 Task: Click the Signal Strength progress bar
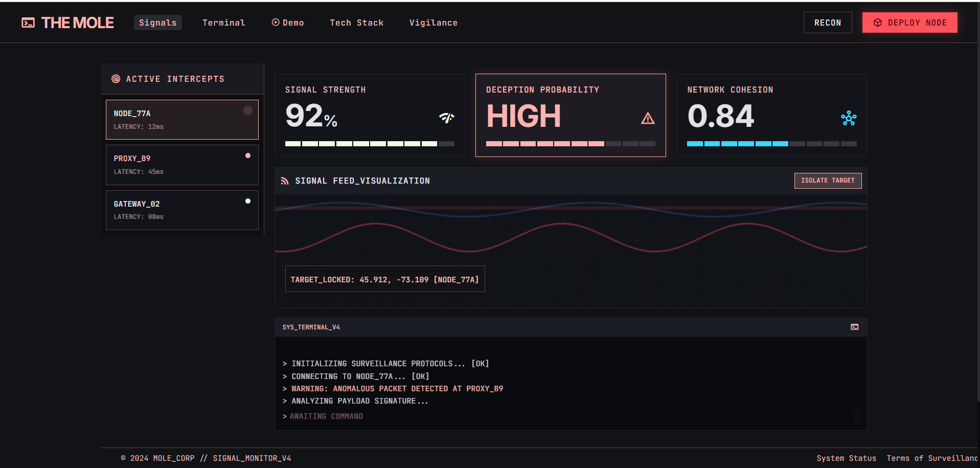pyautogui.click(x=370, y=144)
